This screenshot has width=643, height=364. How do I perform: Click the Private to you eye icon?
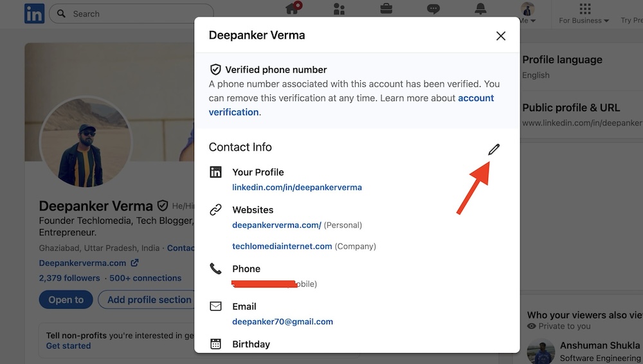pos(532,326)
